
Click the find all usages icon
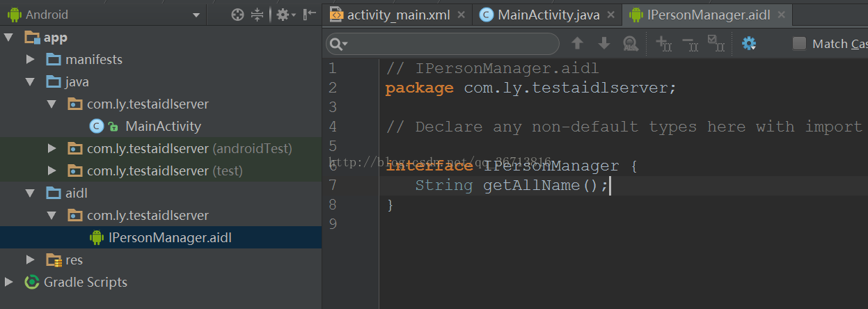click(631, 44)
